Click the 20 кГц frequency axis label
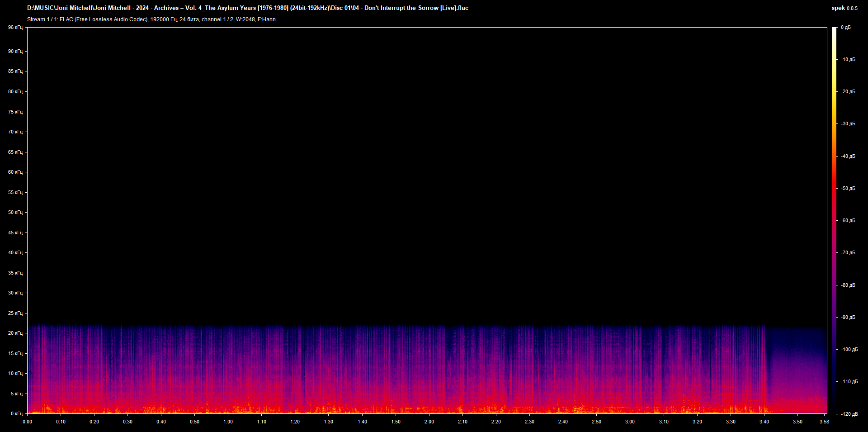 point(15,333)
